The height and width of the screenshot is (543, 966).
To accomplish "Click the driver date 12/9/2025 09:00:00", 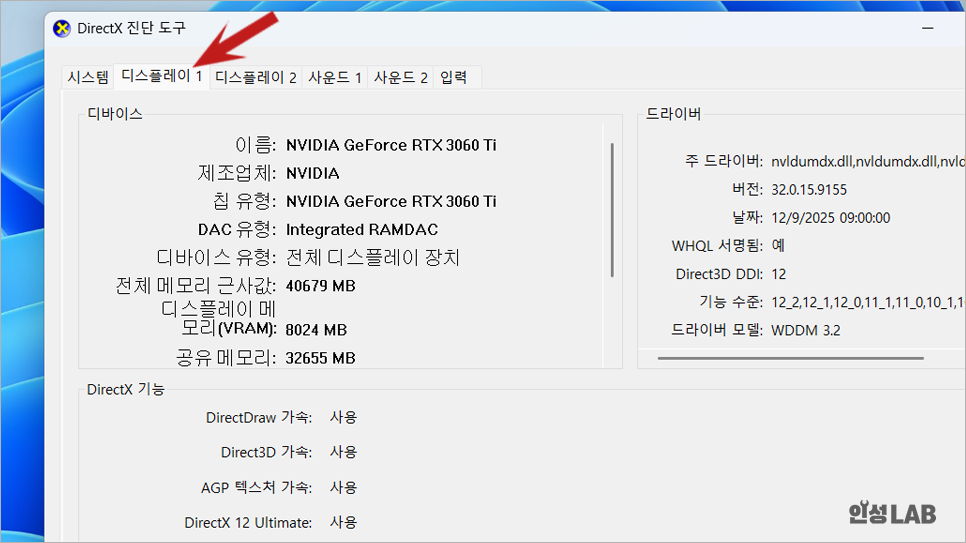I will point(830,218).
